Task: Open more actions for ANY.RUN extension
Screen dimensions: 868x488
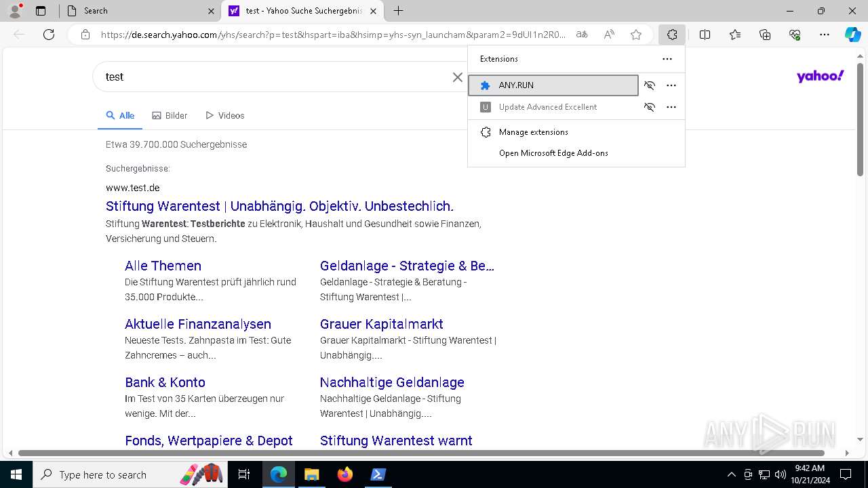Action: (x=671, y=85)
